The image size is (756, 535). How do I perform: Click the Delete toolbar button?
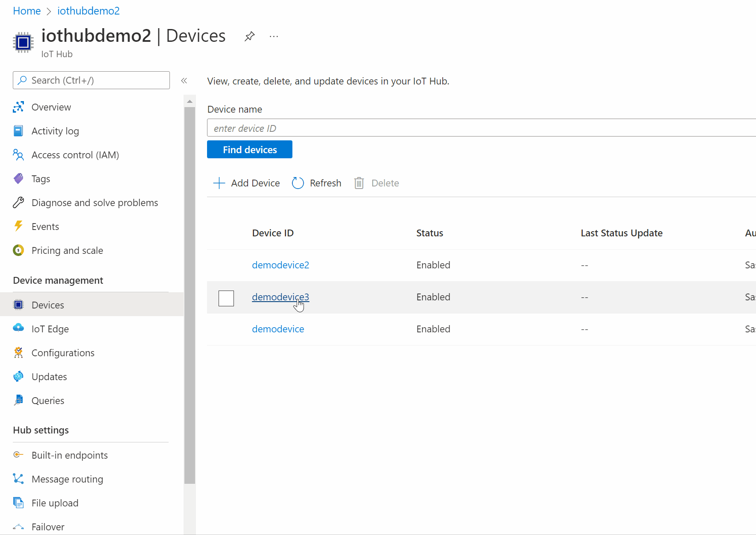[377, 183]
